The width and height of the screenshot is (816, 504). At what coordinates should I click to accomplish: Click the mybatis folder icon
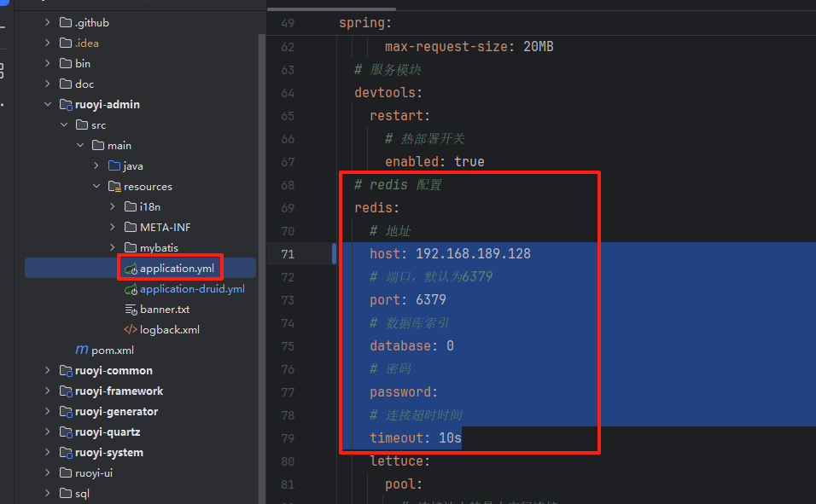(x=131, y=247)
